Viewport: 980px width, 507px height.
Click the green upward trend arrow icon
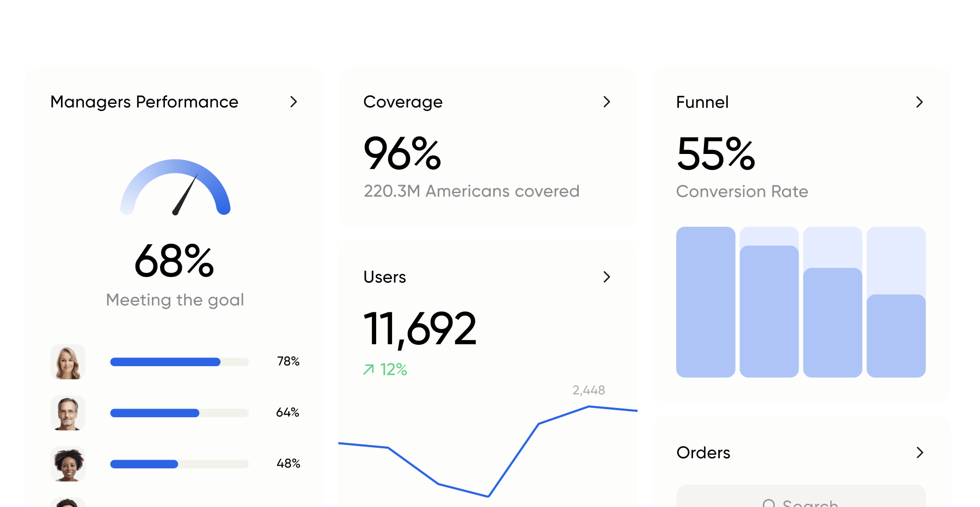tap(369, 370)
